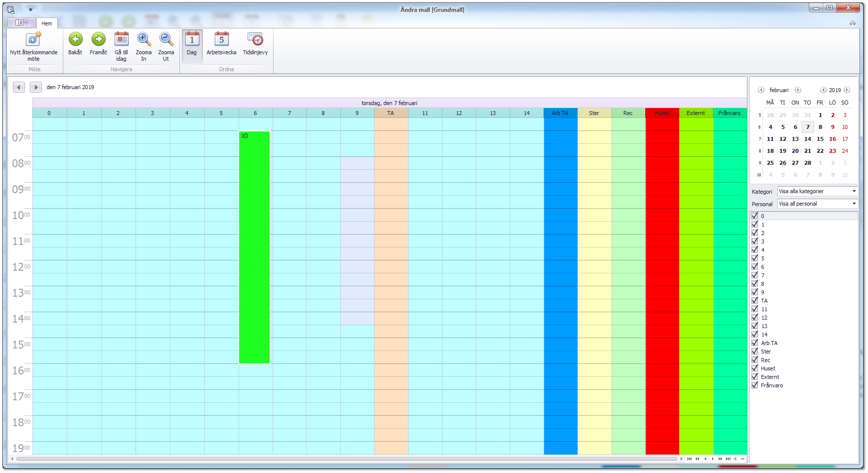868x473 pixels.
Task: Select the Hem ribbon tab
Action: (47, 23)
